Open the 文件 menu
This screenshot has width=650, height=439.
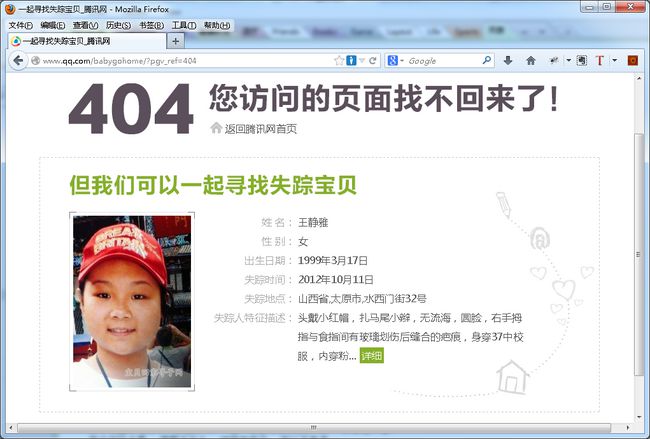click(x=21, y=25)
